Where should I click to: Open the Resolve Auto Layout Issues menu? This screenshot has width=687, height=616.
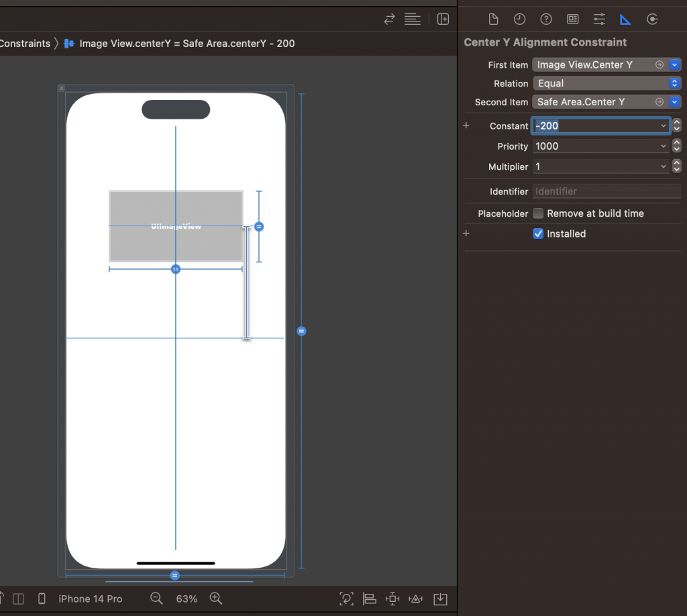coord(416,599)
